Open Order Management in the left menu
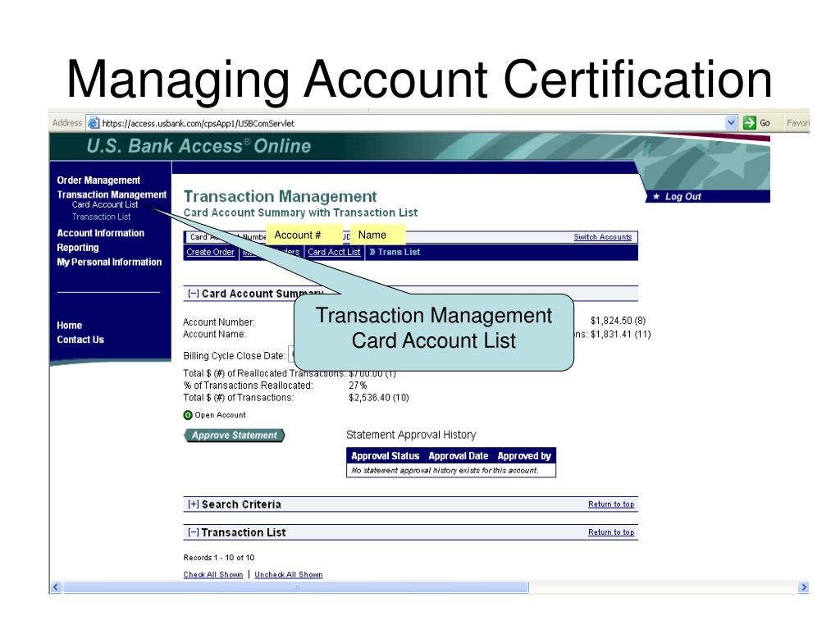 pos(98,180)
